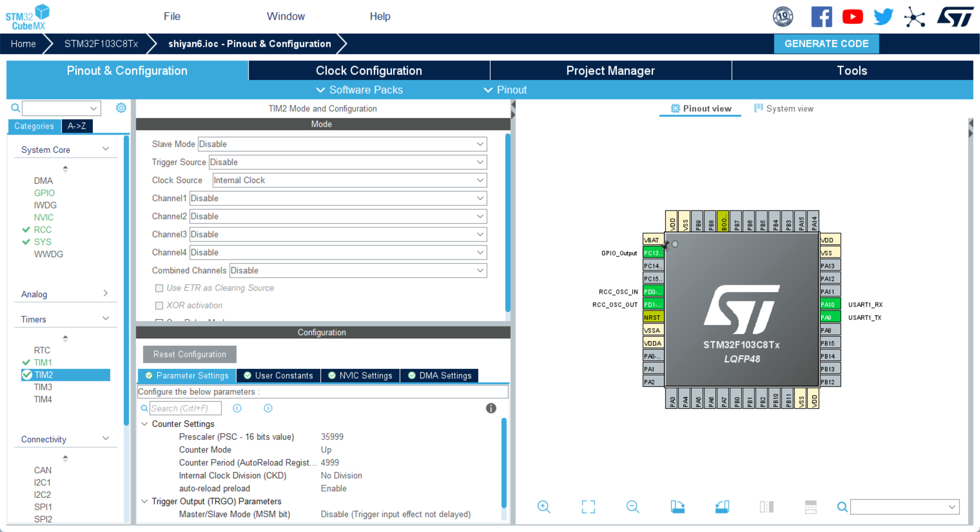Image resolution: width=980 pixels, height=532 pixels.
Task: Click the parameter information 'i' icon
Action: coord(491,408)
